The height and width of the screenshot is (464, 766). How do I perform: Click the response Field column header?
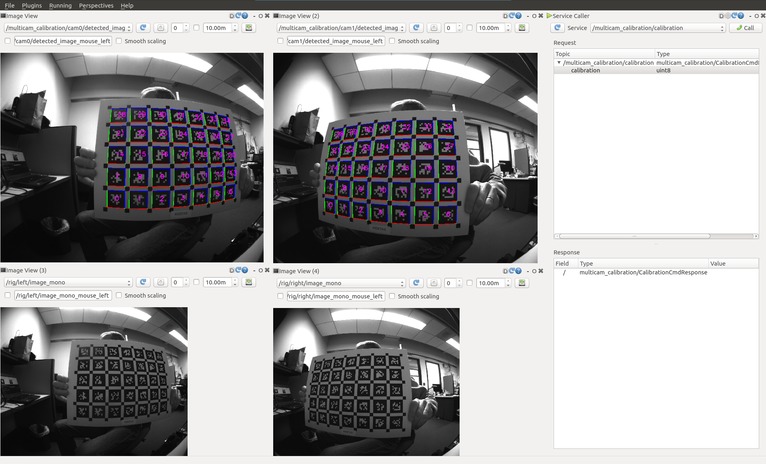point(566,263)
